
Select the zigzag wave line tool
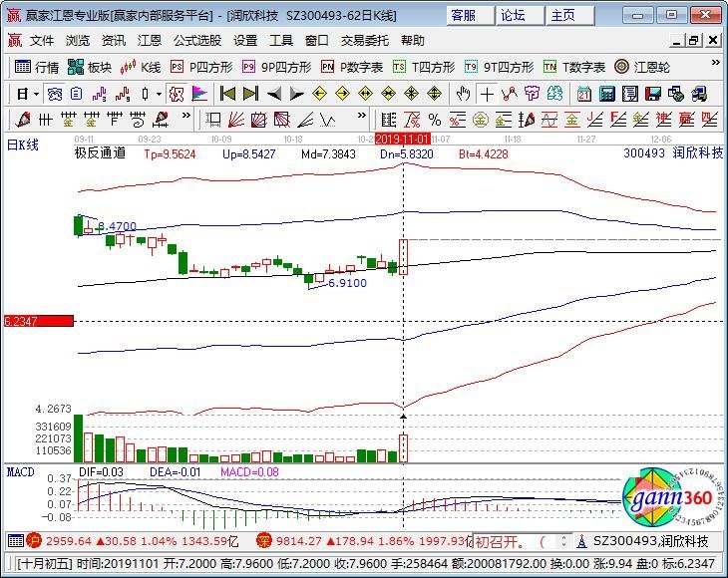coord(328,121)
